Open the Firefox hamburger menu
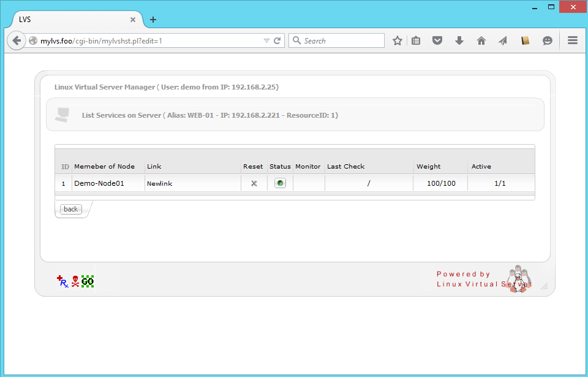Screen dimensions: 588x377 tap(573, 40)
